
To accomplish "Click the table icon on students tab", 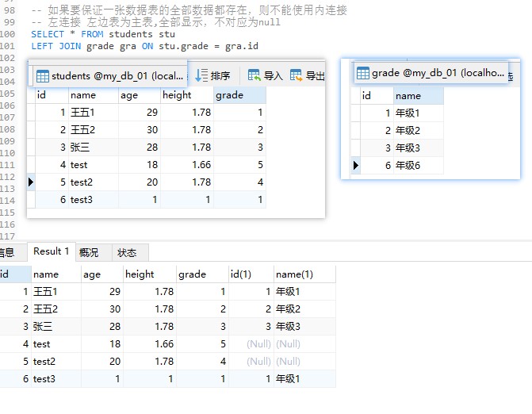I will coord(43,76).
